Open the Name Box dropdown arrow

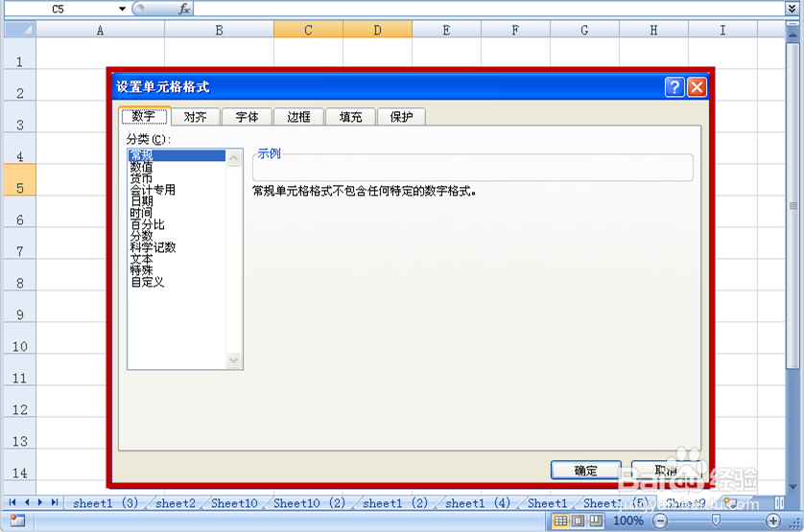pos(122,9)
